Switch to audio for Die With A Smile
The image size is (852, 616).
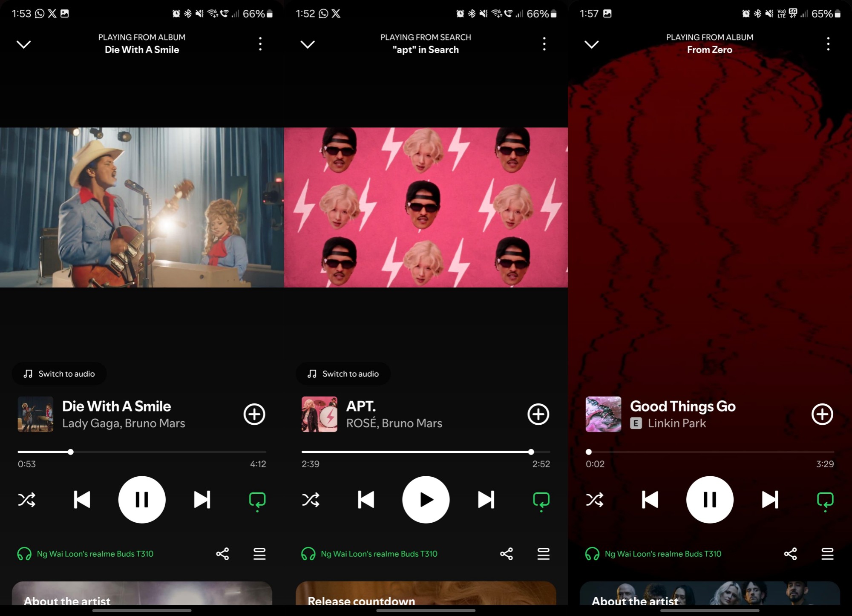point(60,374)
